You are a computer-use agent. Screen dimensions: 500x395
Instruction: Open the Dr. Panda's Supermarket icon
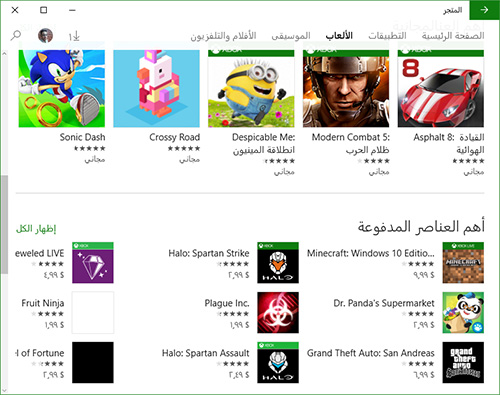(x=463, y=313)
